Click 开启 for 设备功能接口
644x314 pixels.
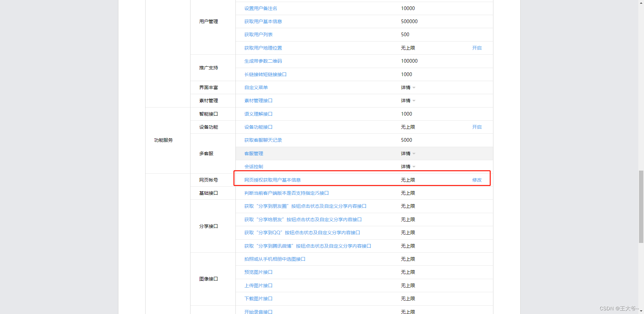coord(477,127)
